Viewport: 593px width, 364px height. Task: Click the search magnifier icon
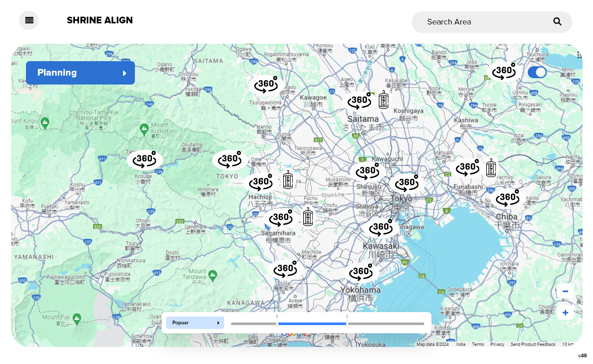coord(557,22)
